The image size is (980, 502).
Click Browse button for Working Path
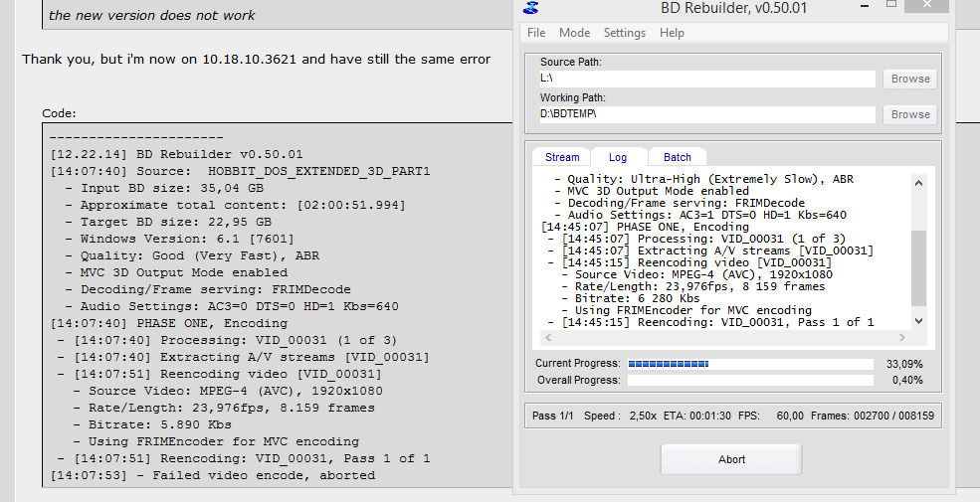point(910,114)
